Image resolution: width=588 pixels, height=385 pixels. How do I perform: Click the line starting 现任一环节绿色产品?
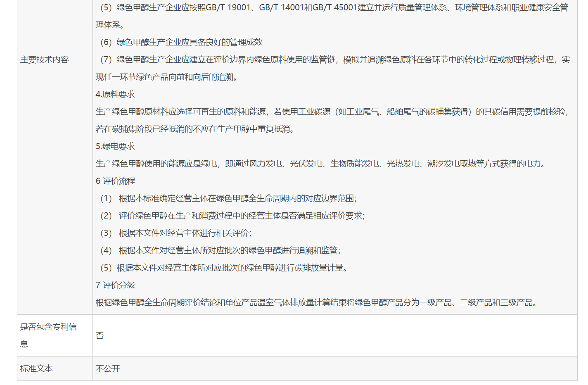[168, 77]
